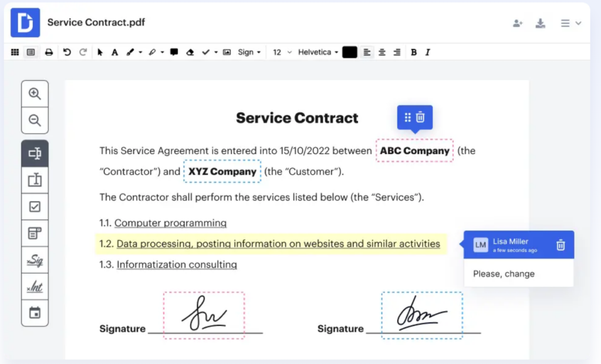Select the Date field tool

(35, 314)
